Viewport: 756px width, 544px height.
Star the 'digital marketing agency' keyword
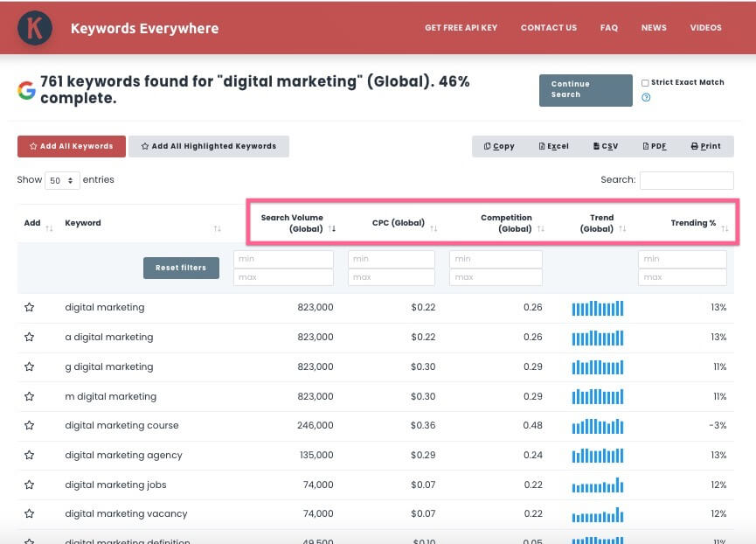pos(30,456)
